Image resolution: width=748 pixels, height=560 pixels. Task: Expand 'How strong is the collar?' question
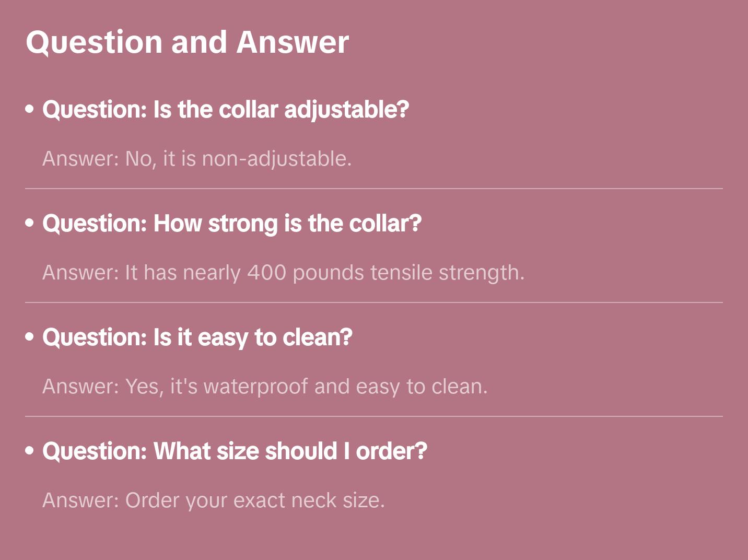(231, 224)
